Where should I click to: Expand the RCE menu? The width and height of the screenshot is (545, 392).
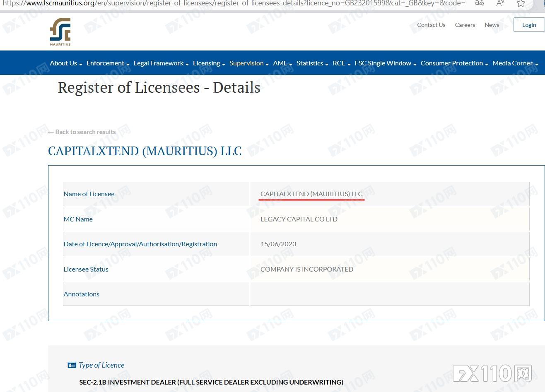tap(341, 63)
